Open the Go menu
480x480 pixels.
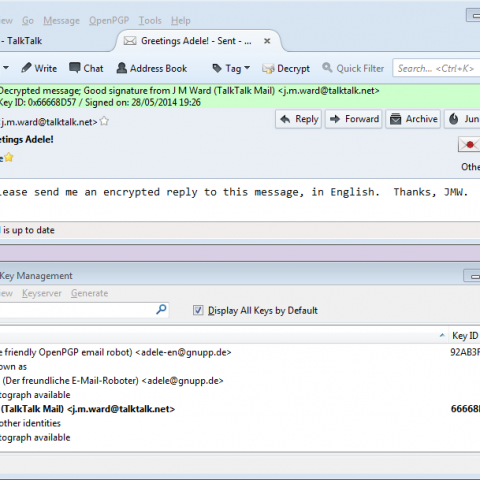coord(28,21)
